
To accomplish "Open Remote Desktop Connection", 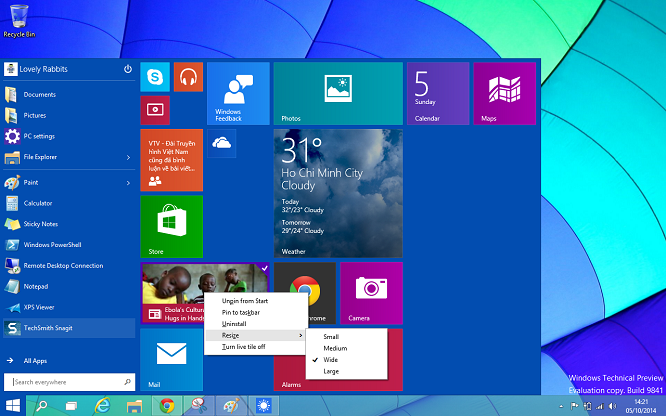I will [69, 266].
